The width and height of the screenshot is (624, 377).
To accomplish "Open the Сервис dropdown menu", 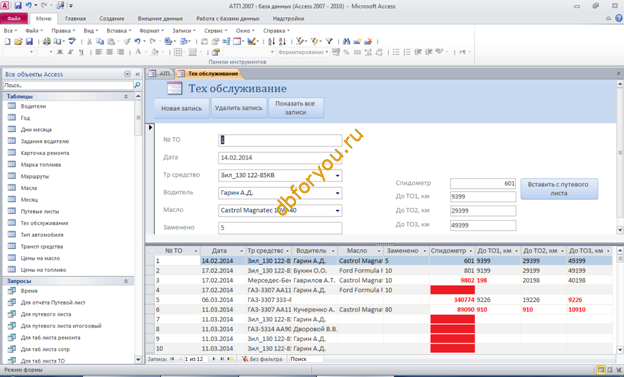I will point(215,31).
